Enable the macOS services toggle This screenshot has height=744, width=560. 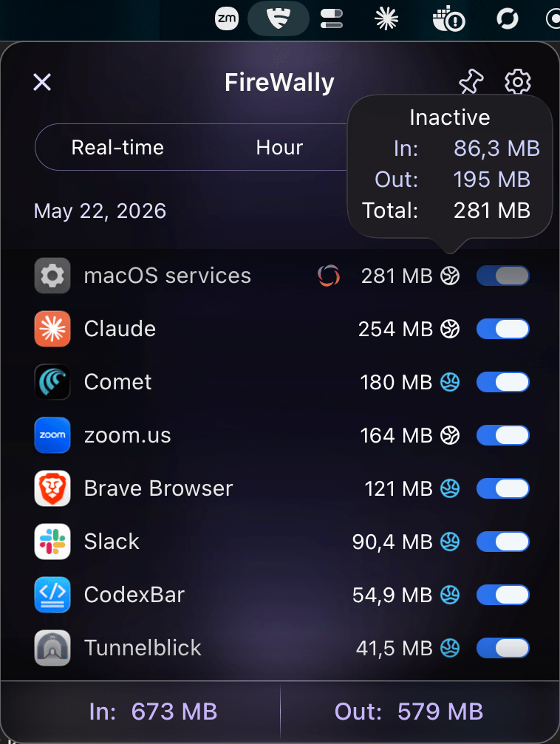pos(503,276)
